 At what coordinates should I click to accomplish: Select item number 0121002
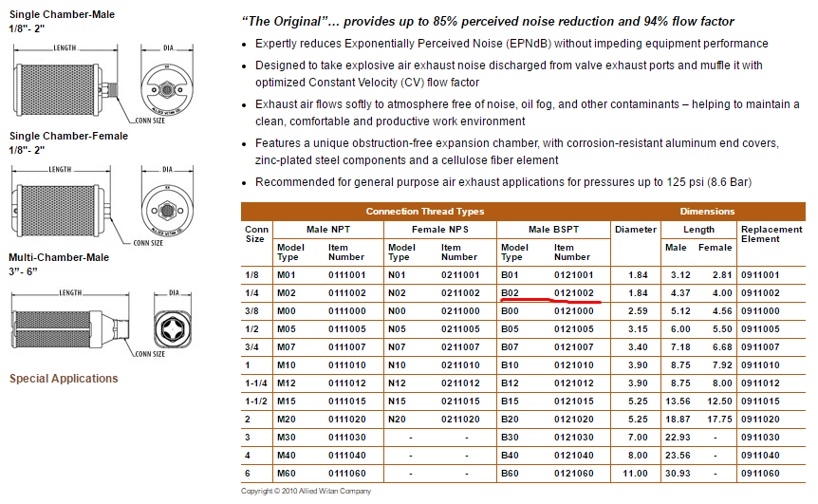[x=574, y=293]
